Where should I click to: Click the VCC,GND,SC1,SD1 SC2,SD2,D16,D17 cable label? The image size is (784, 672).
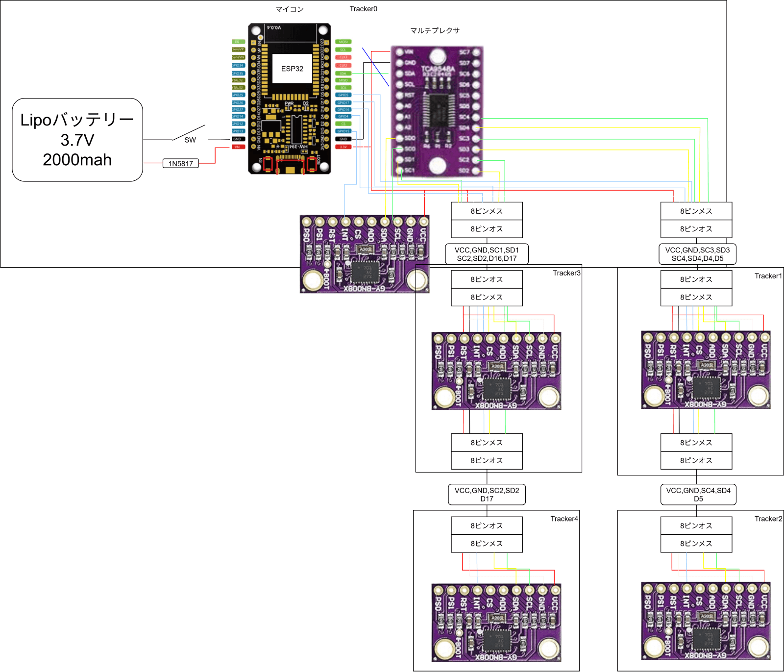pyautogui.click(x=487, y=254)
